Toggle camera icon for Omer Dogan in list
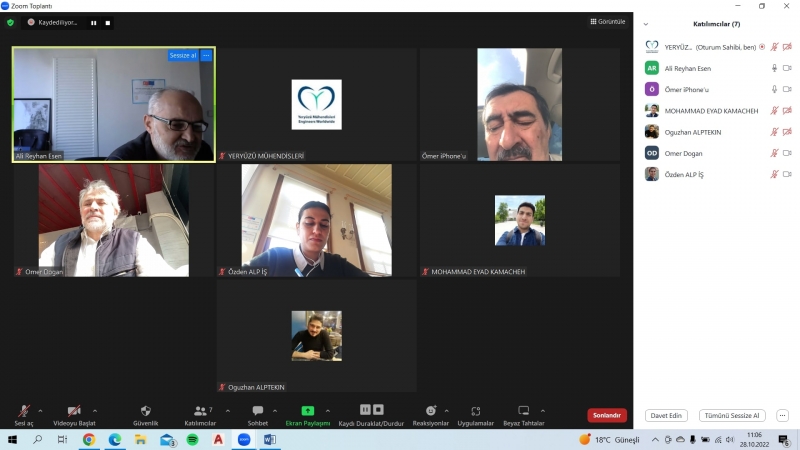Viewport: 800px width, 450px height. tap(787, 153)
